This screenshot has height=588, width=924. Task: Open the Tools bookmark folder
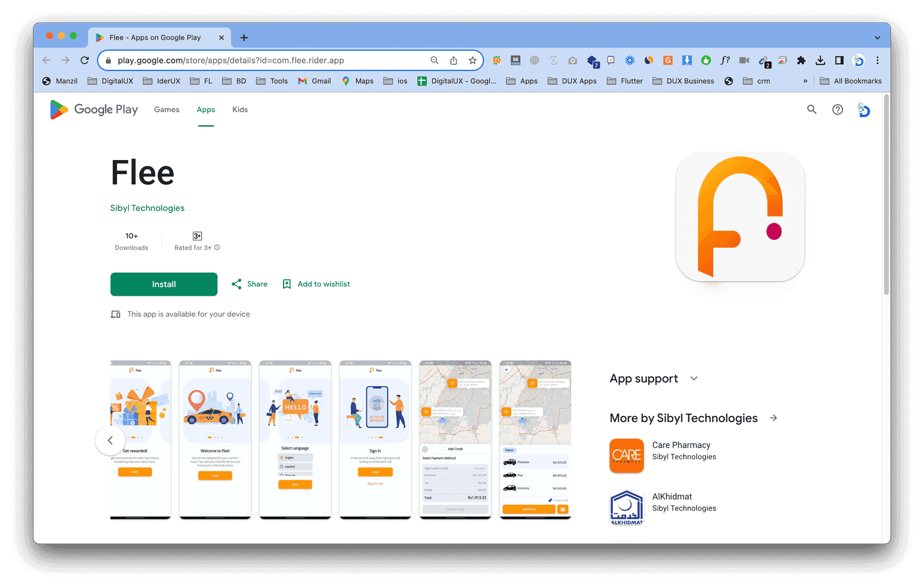[x=272, y=81]
